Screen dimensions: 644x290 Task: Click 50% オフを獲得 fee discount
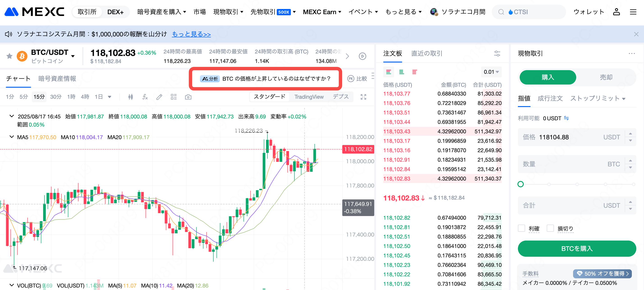(x=603, y=274)
